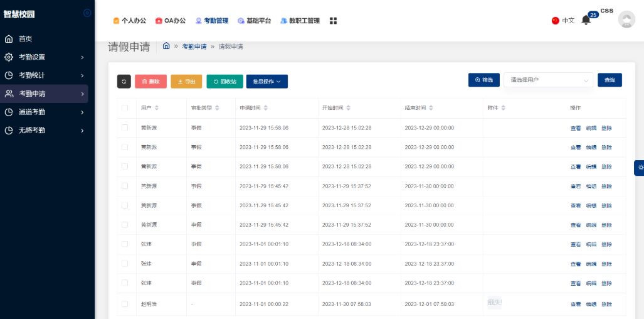Viewport: 644px width, 319px height.
Task: Expand the 考勤设置 chevron
Action: [82, 58]
